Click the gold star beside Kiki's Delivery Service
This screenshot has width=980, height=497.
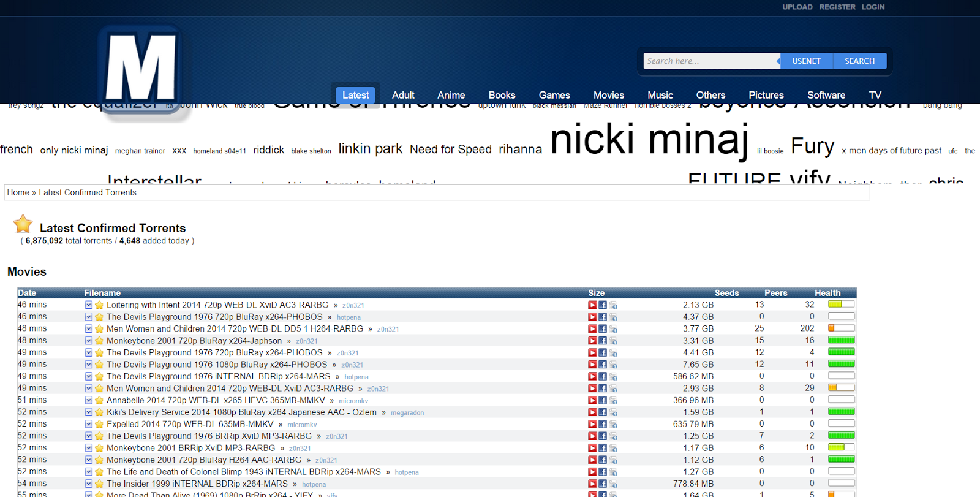99,412
